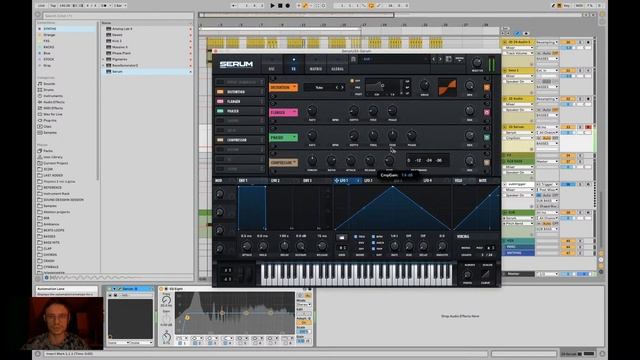Click the Ableton browser search field
Screen dimensions: 640x360
pos(118,16)
